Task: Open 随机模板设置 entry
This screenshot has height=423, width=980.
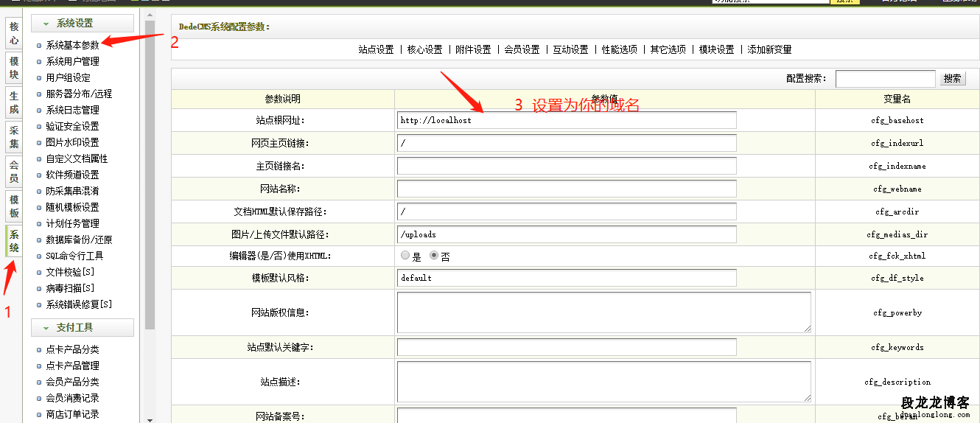Action: (72, 207)
